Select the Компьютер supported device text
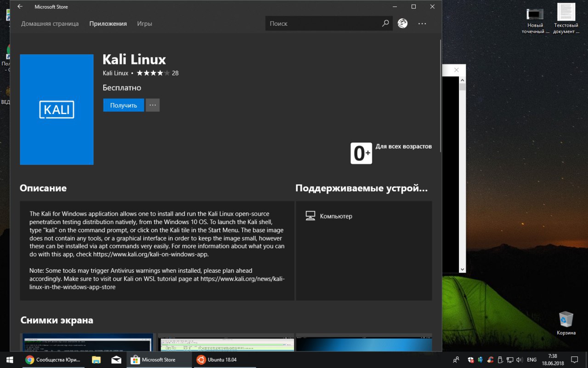The image size is (588, 368). point(336,216)
